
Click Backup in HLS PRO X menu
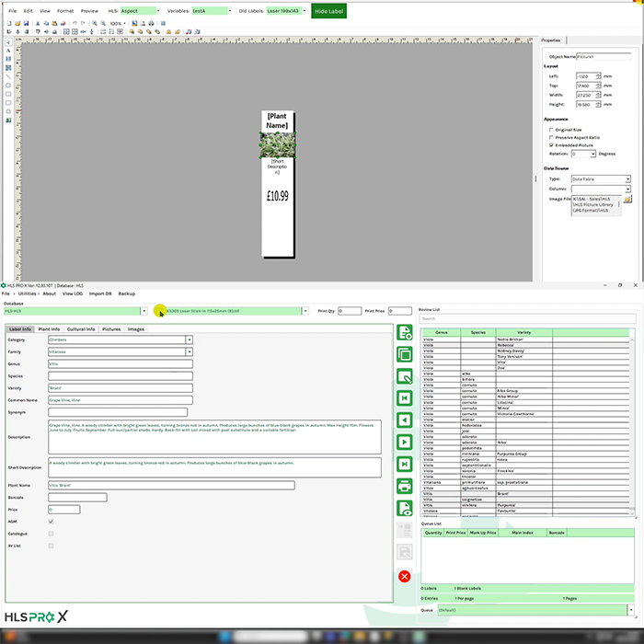coord(127,293)
